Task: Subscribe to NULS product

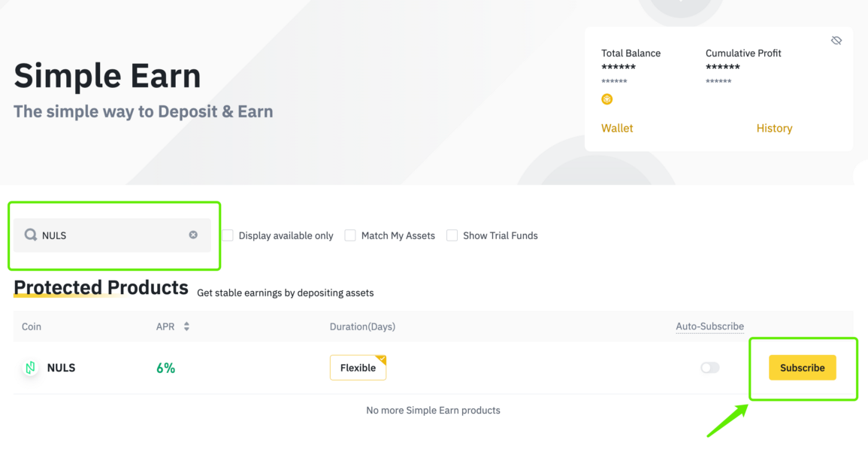Action: coord(802,368)
